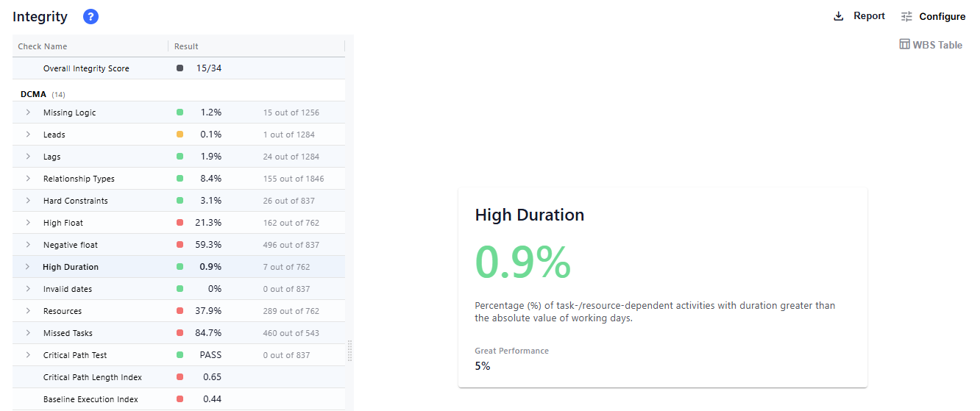Expand the Critical Path Test row
Image resolution: width=980 pixels, height=411 pixels.
coord(28,355)
